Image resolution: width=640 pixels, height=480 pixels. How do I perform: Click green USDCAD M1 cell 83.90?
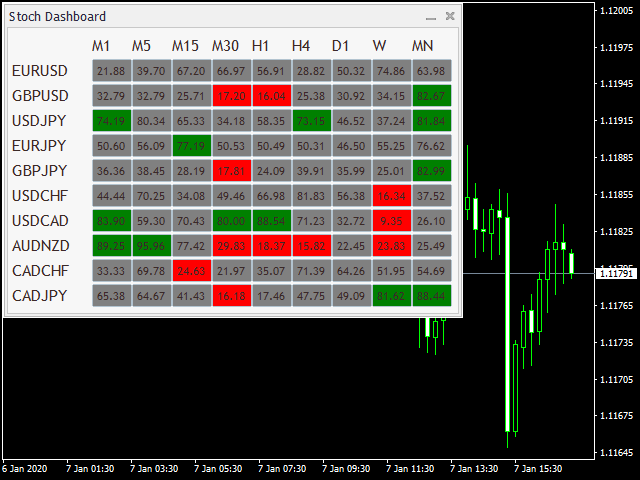point(111,221)
